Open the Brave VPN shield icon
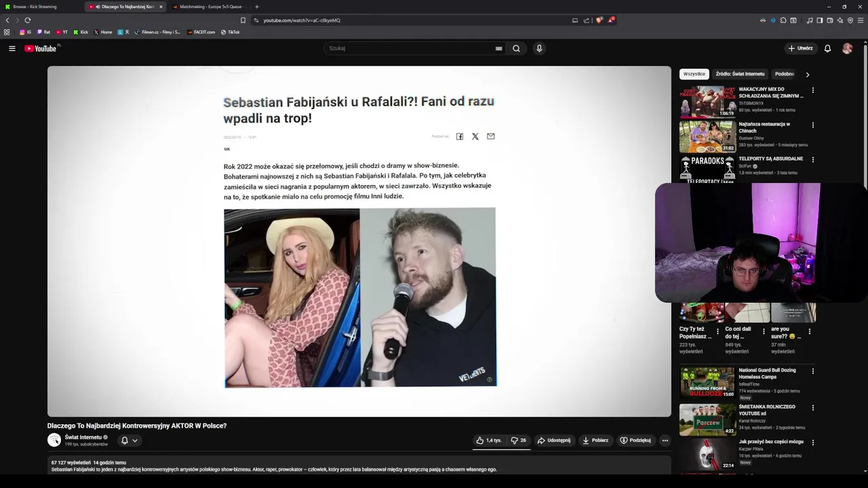This screenshot has width=868, height=488. click(x=850, y=20)
